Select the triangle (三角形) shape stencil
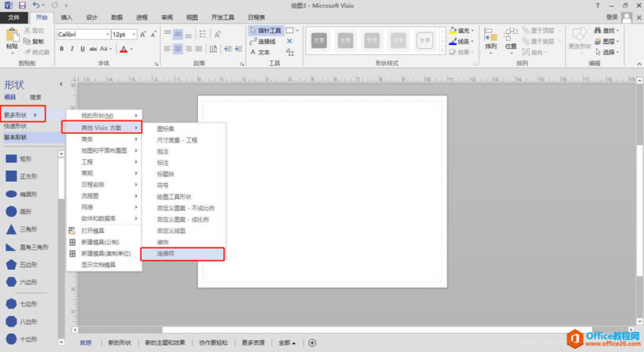 pos(12,229)
